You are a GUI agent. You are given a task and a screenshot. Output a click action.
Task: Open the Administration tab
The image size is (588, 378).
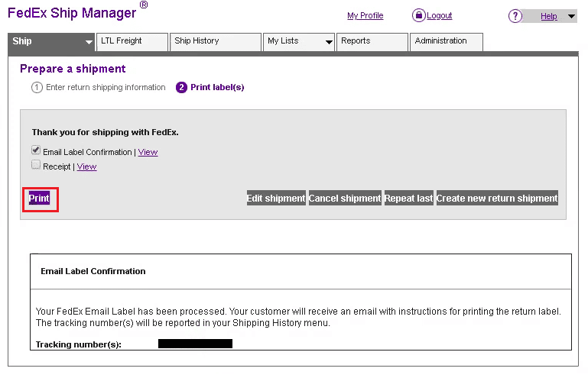[447, 42]
